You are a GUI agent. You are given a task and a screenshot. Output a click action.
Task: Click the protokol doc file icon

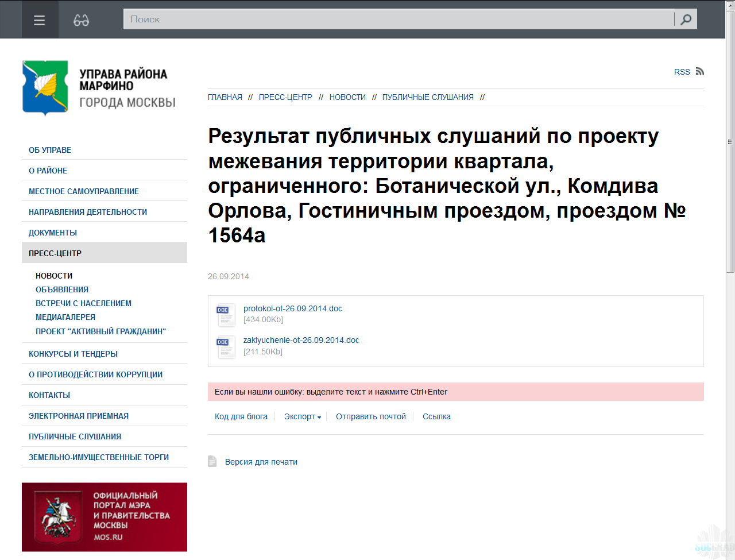point(226,314)
